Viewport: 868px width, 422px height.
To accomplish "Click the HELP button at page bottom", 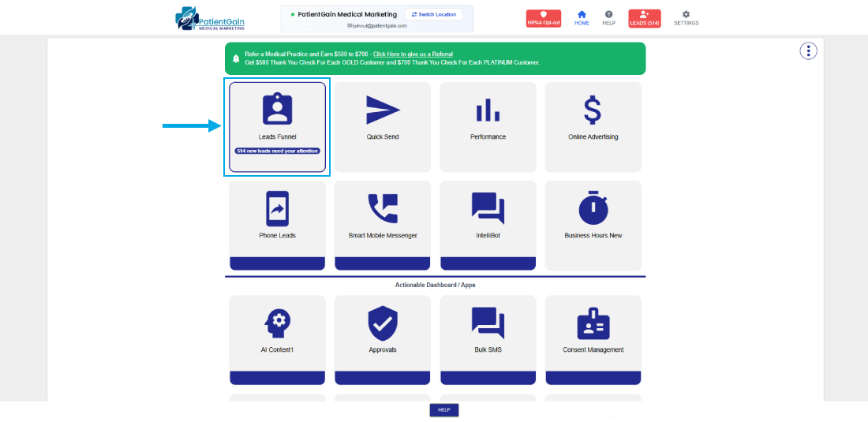I will pos(444,410).
